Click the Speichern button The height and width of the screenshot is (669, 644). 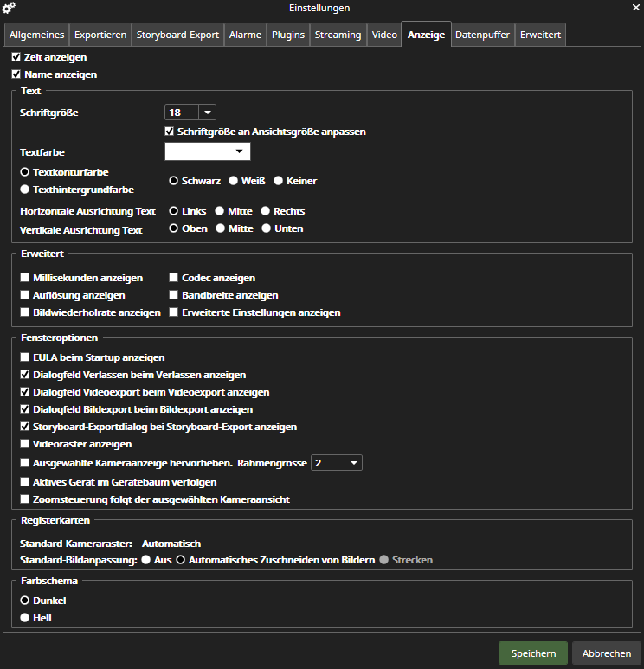click(532, 653)
